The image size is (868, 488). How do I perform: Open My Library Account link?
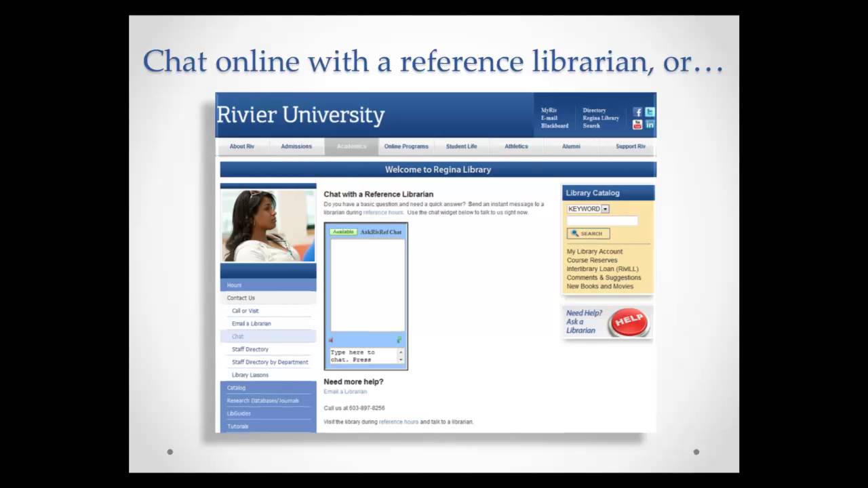[595, 251]
